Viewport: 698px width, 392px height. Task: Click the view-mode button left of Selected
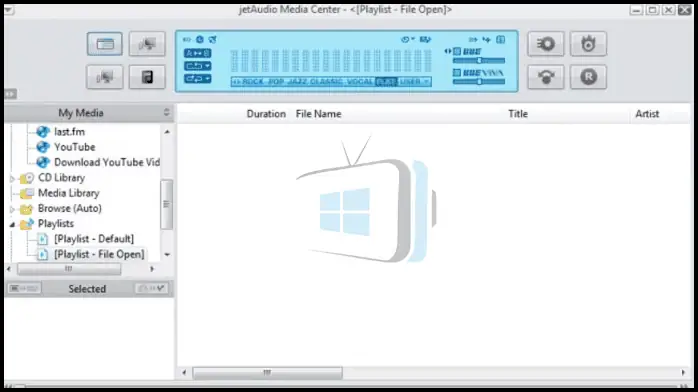click(24, 288)
